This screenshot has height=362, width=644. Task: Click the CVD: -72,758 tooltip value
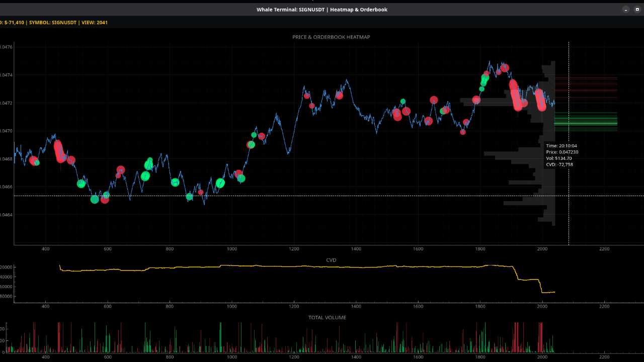[559, 164]
